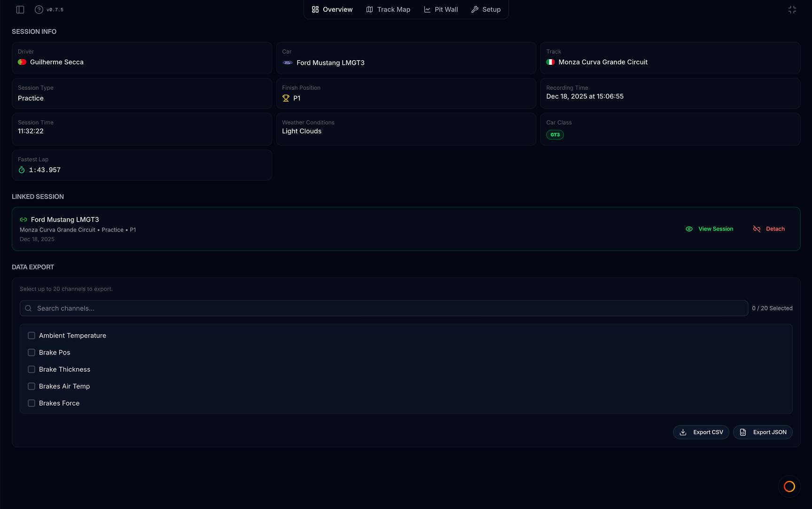Click the link chain icon in linked session
The image size is (812, 509).
(23, 219)
